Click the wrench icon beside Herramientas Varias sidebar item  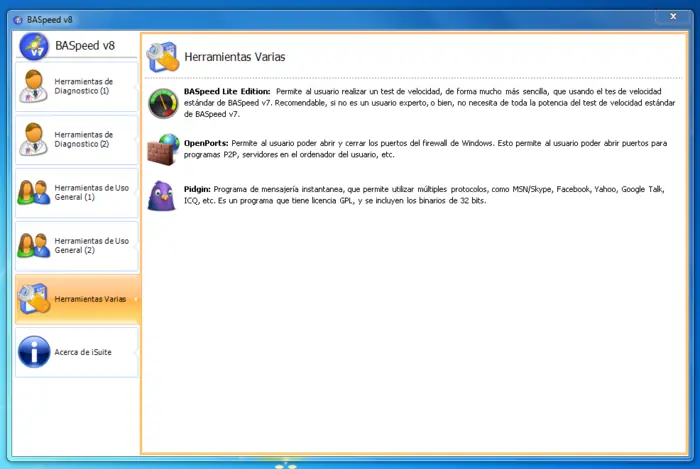(x=33, y=299)
